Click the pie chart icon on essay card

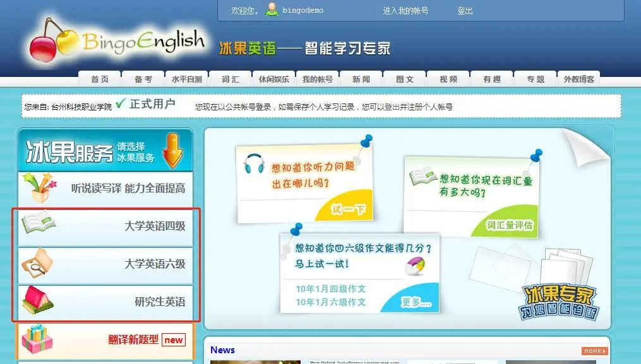click(415, 266)
